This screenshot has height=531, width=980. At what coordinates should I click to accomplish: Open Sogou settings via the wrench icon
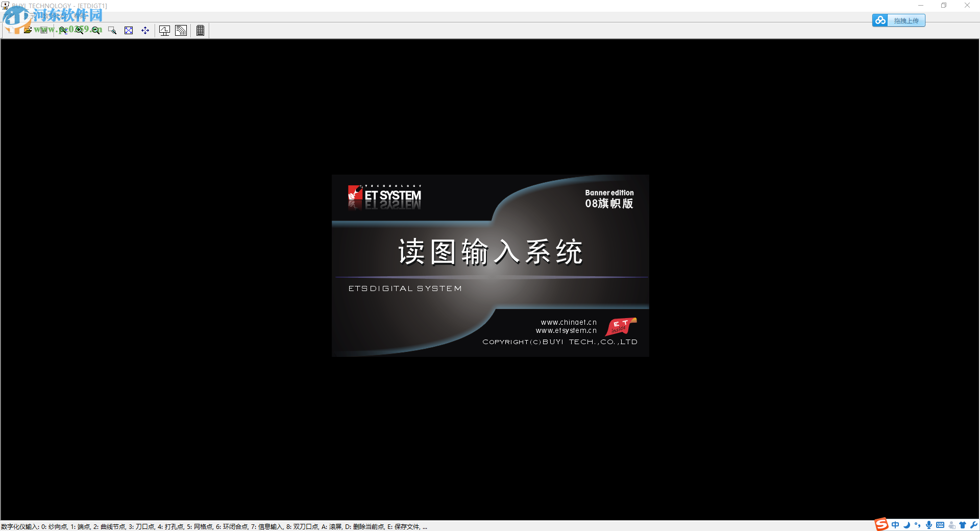(x=974, y=525)
